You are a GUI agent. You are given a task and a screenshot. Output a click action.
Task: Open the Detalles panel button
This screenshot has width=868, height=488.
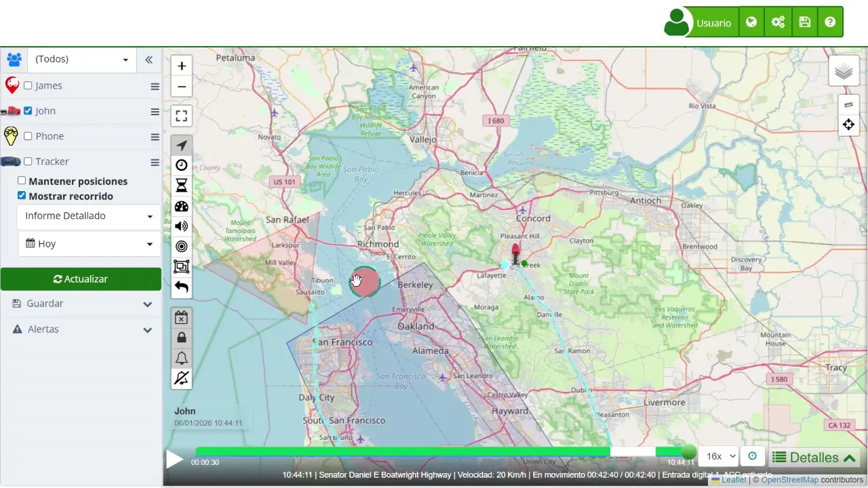(x=814, y=457)
